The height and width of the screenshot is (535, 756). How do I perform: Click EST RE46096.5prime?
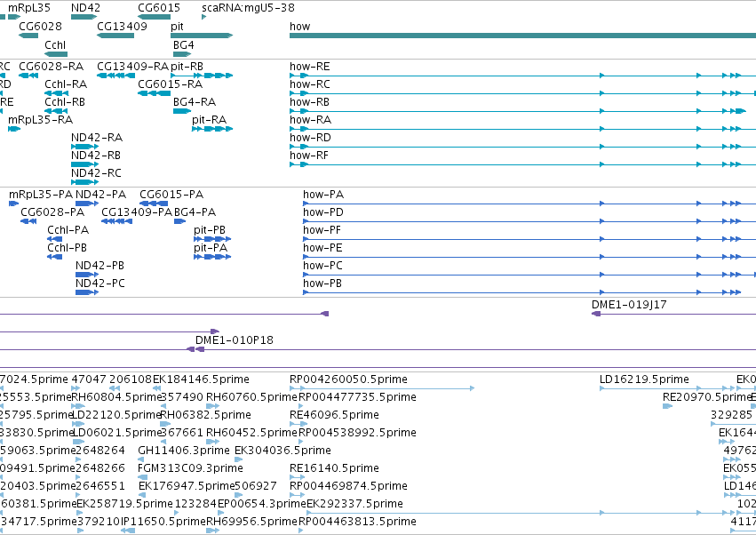tap(335, 415)
